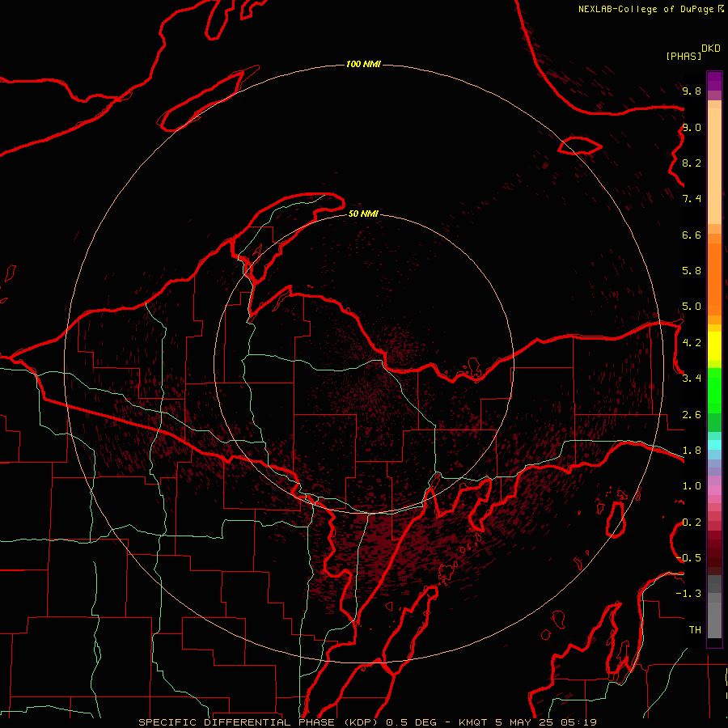Click the light peach segment of color bar
The width and height of the screenshot is (728, 728).
coord(714,166)
